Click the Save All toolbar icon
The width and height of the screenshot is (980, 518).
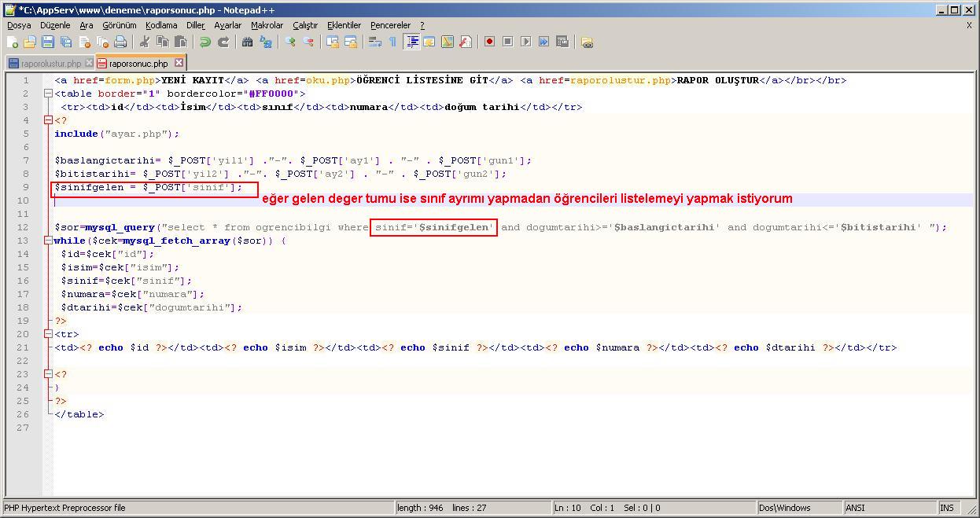(66, 42)
